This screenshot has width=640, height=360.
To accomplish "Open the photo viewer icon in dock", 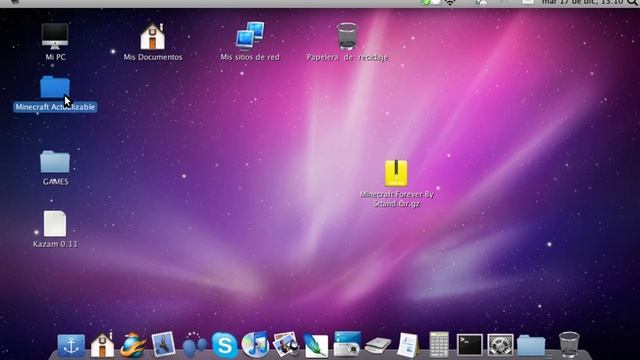I will tap(286, 345).
